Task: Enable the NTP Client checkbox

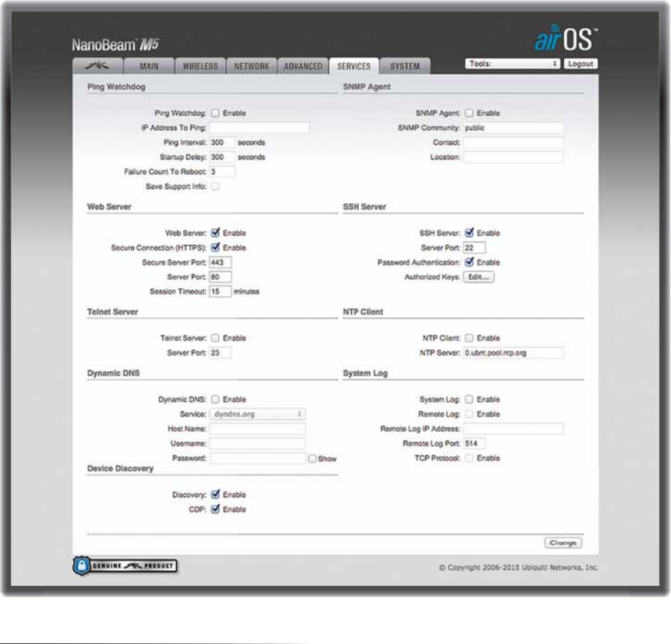Action: [469, 338]
